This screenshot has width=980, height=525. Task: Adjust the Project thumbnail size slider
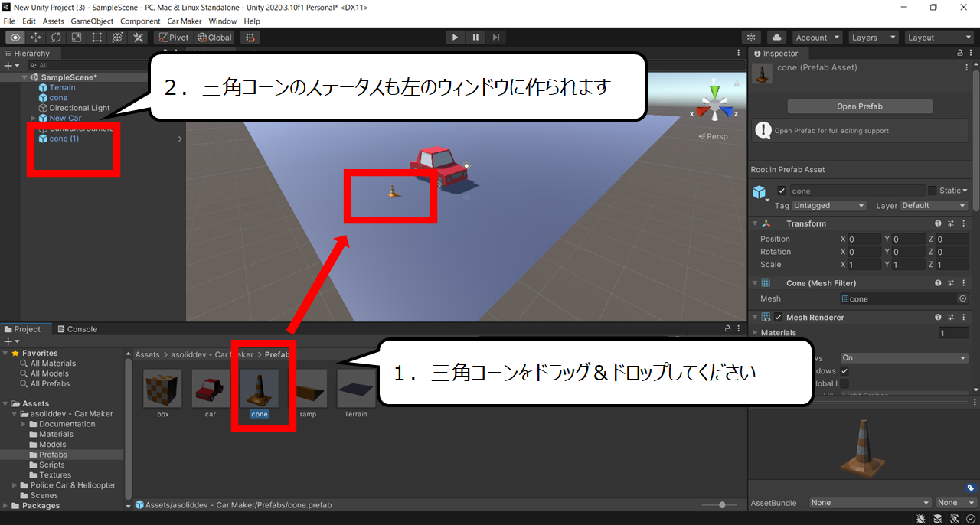[723, 505]
